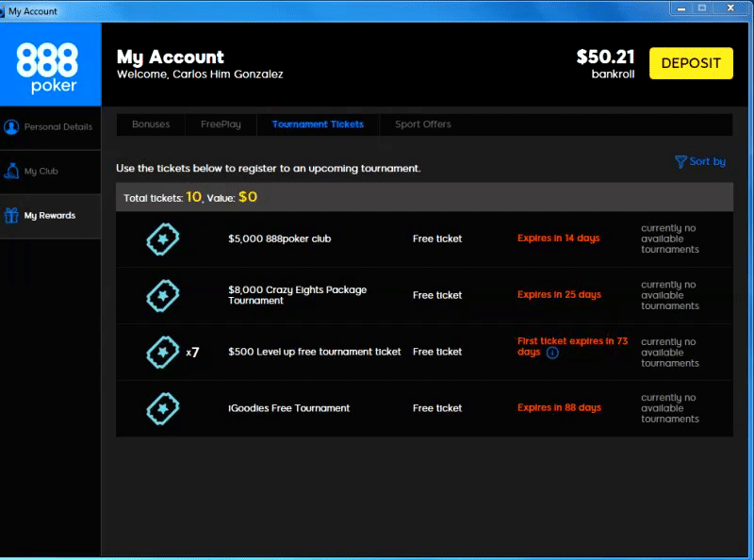Select the My Club bag icon

(x=11, y=171)
